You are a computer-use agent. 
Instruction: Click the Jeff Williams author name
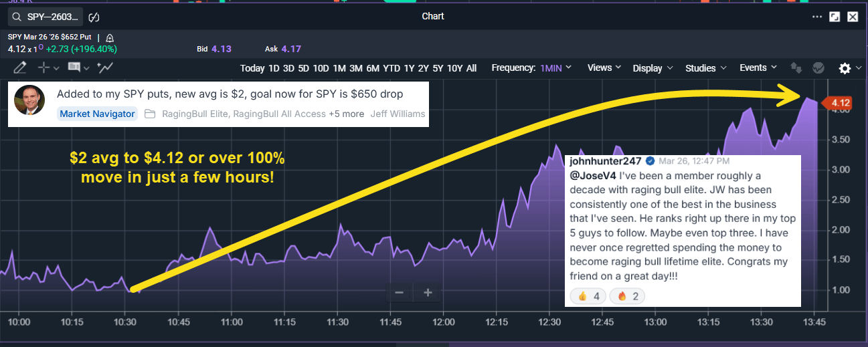pos(398,114)
